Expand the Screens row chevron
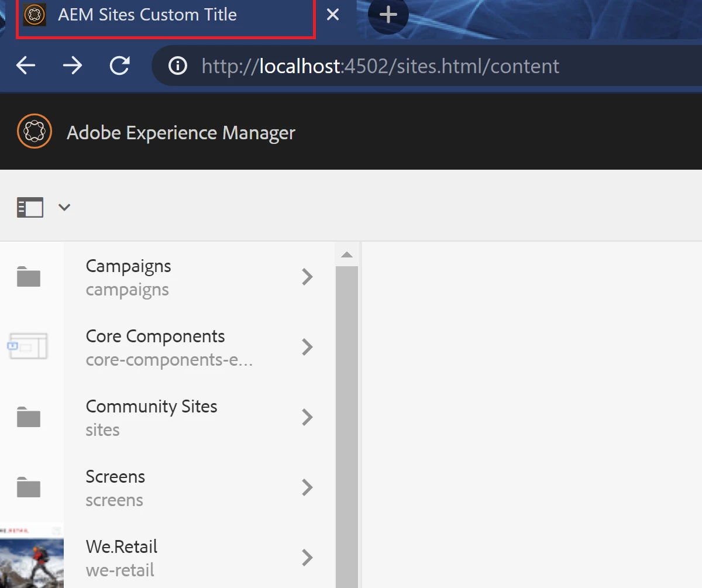 pyautogui.click(x=307, y=487)
